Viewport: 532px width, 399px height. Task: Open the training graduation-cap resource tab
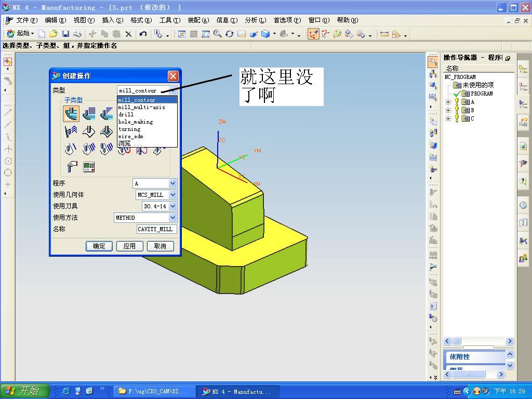point(523,164)
